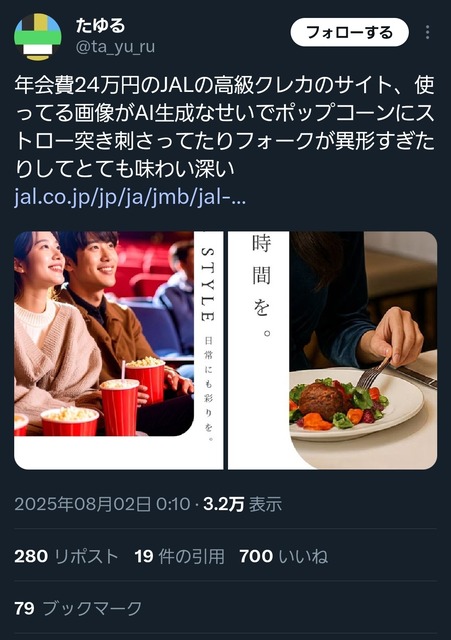Open the @ta_yu_ru username handle

click(116, 47)
